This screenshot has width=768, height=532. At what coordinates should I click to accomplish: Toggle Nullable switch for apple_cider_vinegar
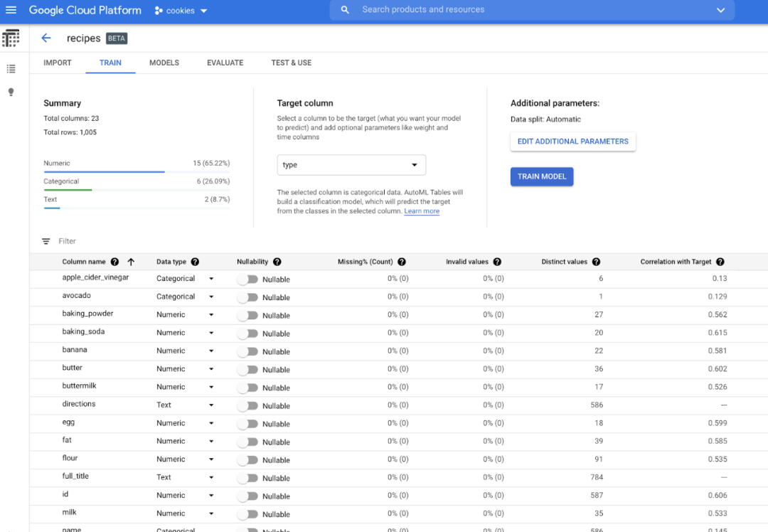pyautogui.click(x=247, y=280)
